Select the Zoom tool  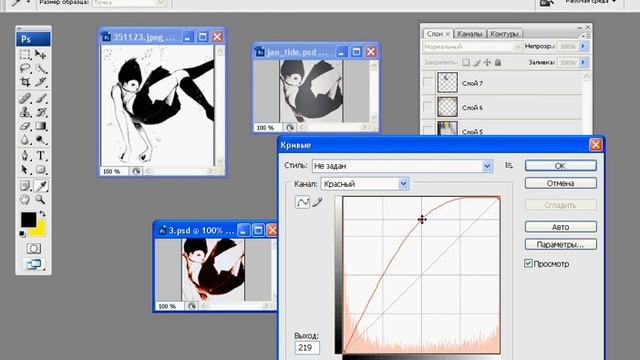40,200
